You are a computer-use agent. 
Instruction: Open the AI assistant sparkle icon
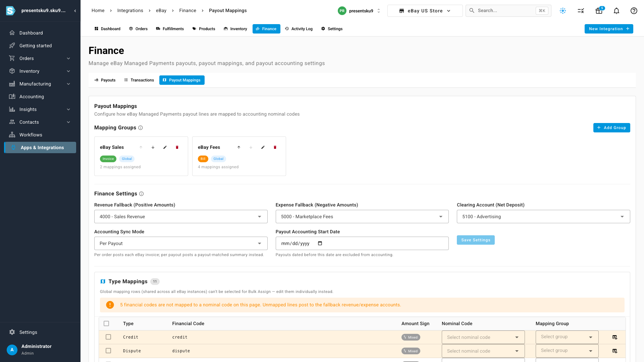click(563, 11)
